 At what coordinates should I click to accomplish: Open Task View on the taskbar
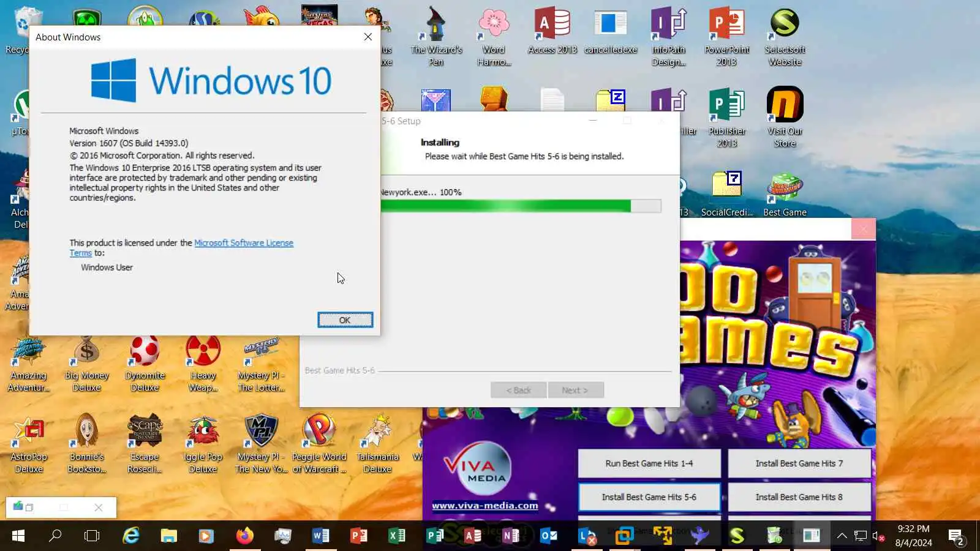(92, 536)
